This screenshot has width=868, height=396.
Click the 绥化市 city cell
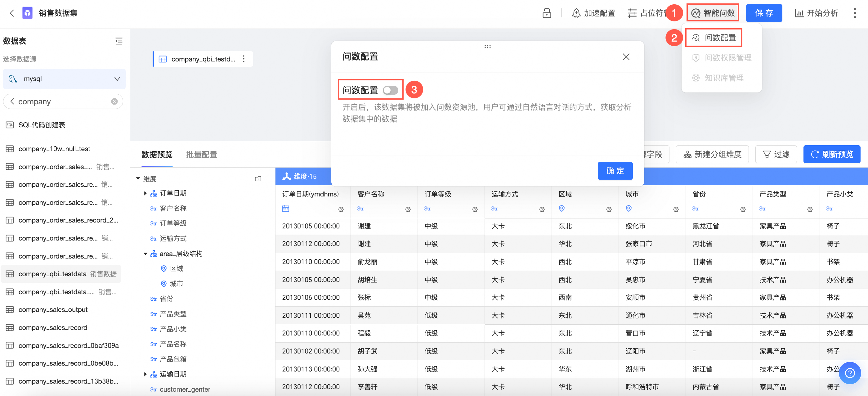coord(635,226)
